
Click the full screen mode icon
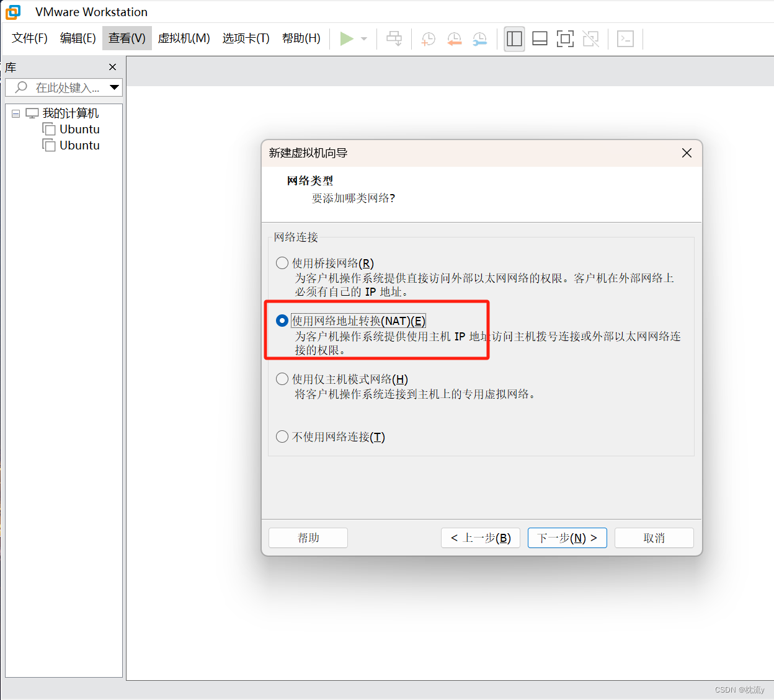pos(565,38)
